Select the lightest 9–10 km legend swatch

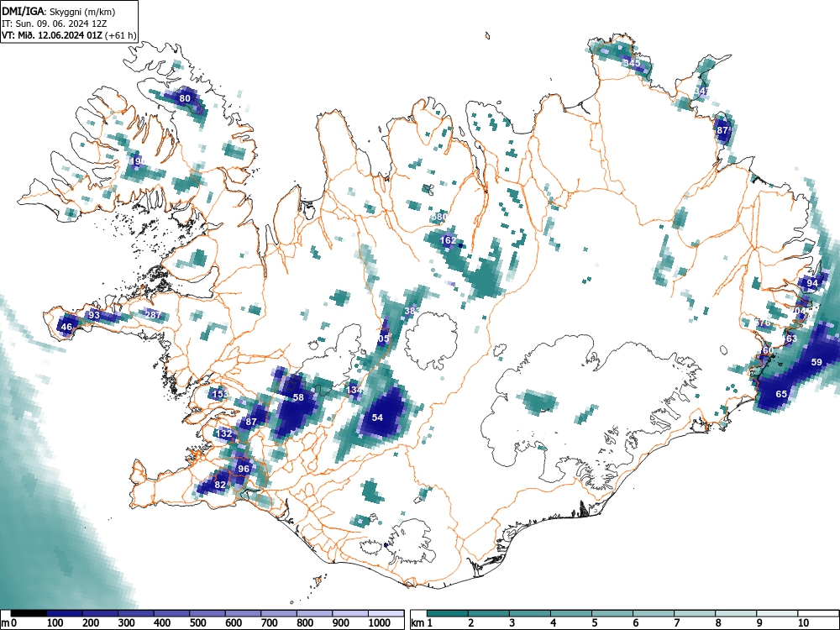pos(777,613)
